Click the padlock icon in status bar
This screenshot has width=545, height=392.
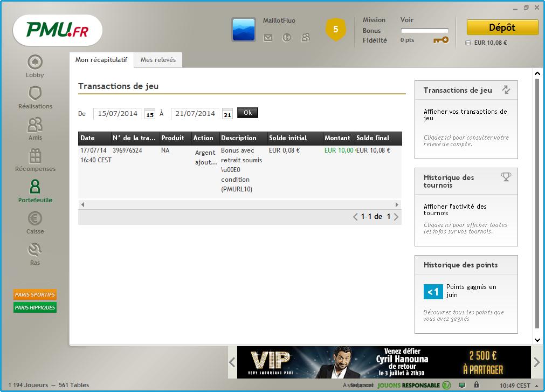(477, 384)
